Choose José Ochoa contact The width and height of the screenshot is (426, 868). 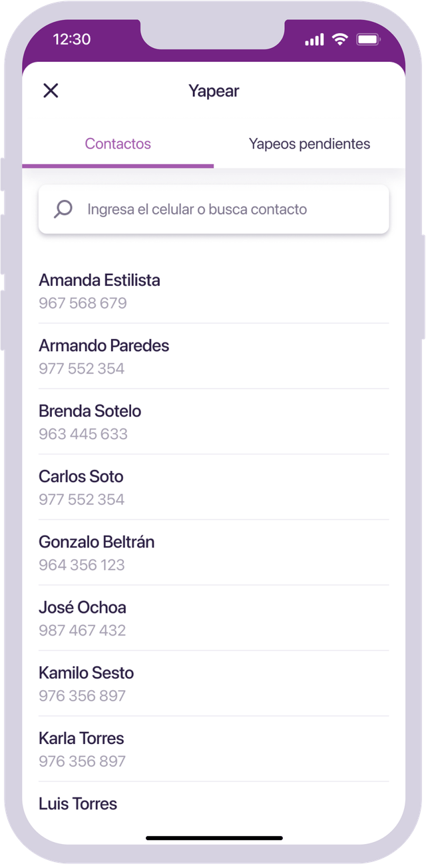[213, 618]
